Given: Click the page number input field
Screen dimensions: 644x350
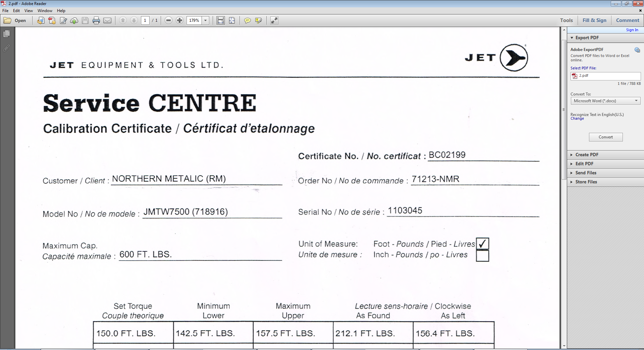Looking at the screenshot, I should click(145, 20).
